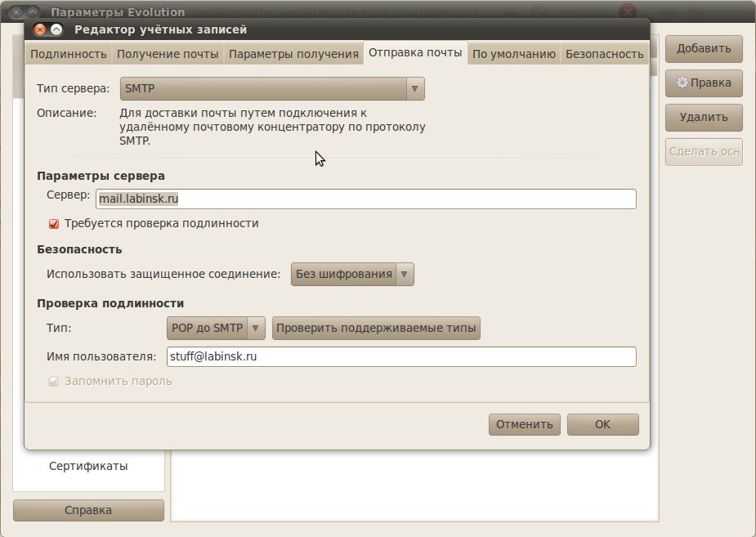Expand the Без шифрования encryption dropdown
The width and height of the screenshot is (756, 537).
[x=352, y=275]
